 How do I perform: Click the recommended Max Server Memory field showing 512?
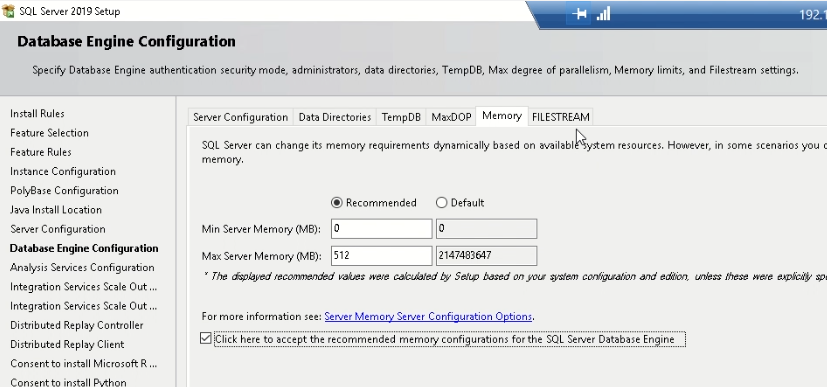point(381,255)
